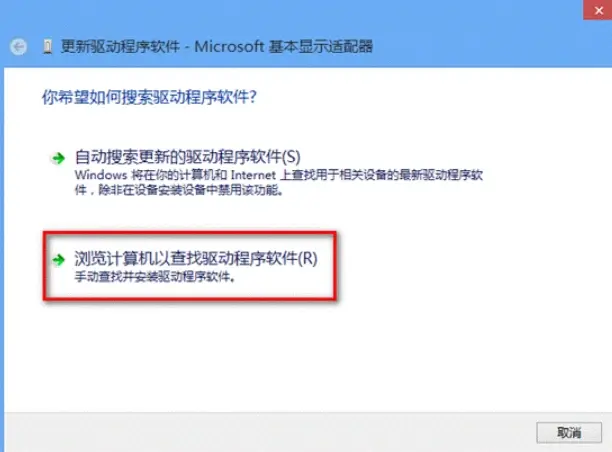
Task: Click the 手动查找并安装驱动程序软件 description text
Action: point(155,277)
